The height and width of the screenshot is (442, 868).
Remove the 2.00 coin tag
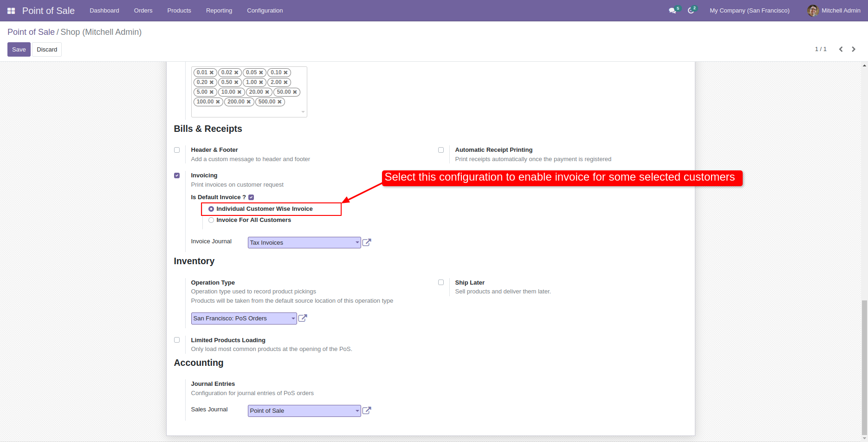click(x=285, y=82)
